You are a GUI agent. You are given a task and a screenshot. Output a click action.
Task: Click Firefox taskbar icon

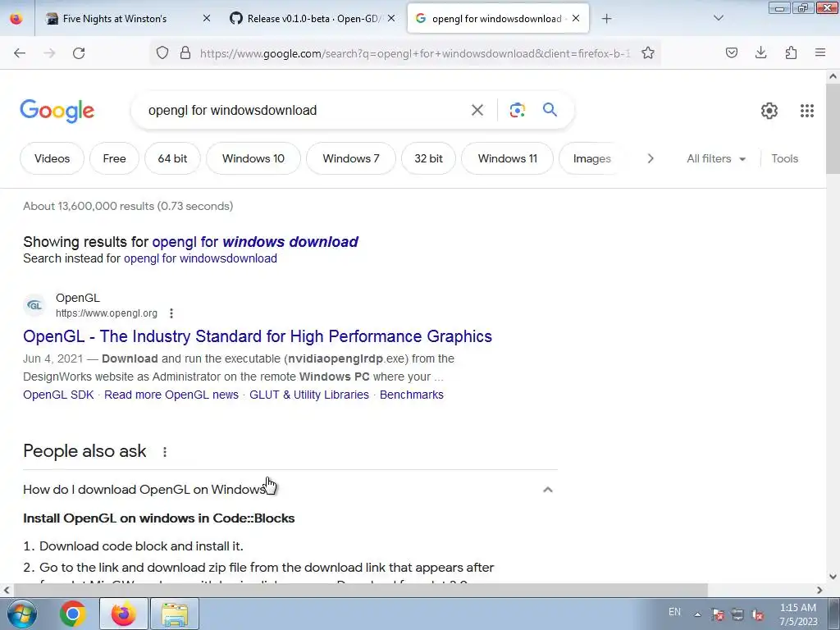[123, 614]
